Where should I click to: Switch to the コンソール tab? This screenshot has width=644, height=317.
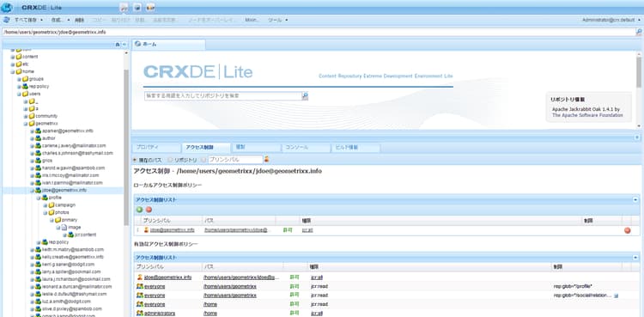coord(306,147)
